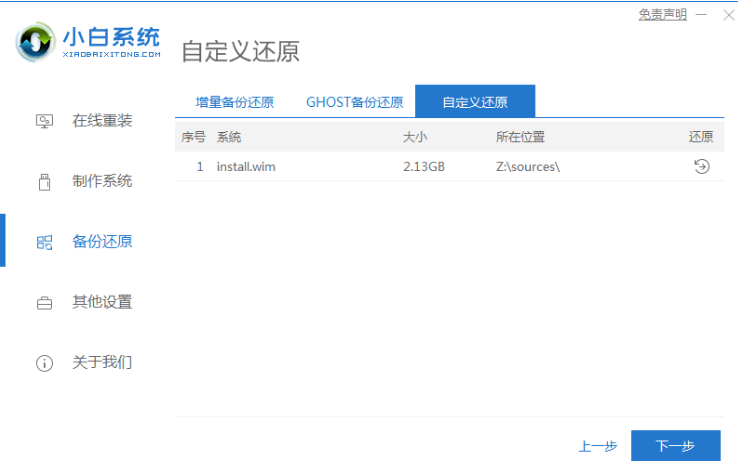Open 制作系统 menu label
Image resolution: width=738 pixels, height=470 pixels.
pos(102,181)
